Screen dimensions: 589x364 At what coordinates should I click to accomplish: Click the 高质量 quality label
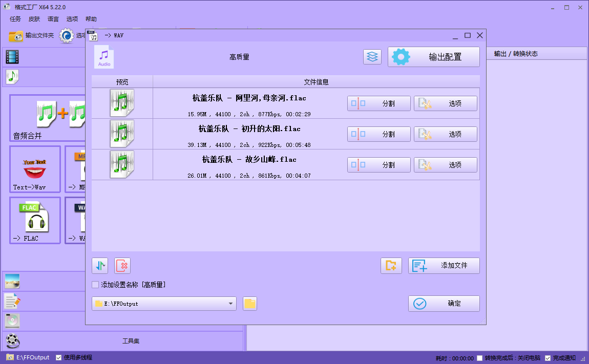tap(239, 57)
